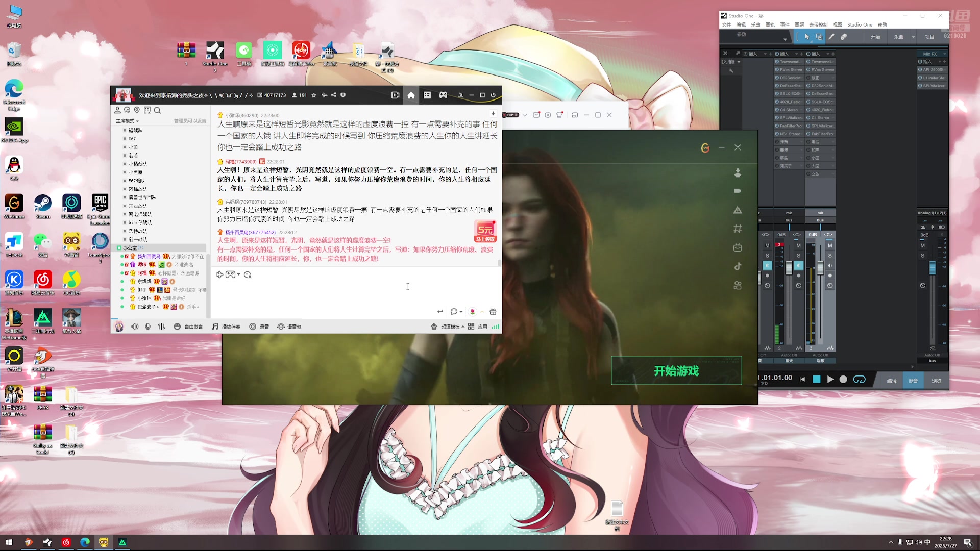Open Epic Games Launcher shortcut
Image resolution: width=980 pixels, height=551 pixels.
(x=100, y=209)
